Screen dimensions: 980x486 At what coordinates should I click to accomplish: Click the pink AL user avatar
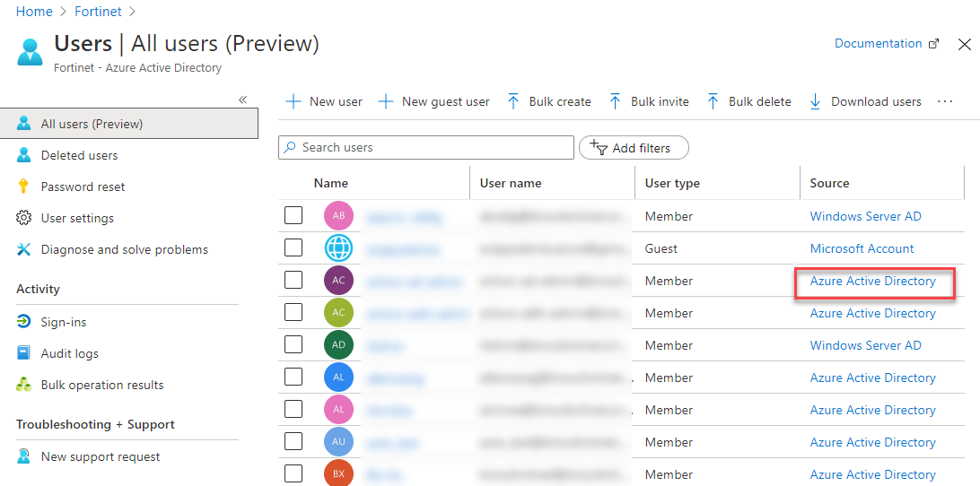click(338, 411)
